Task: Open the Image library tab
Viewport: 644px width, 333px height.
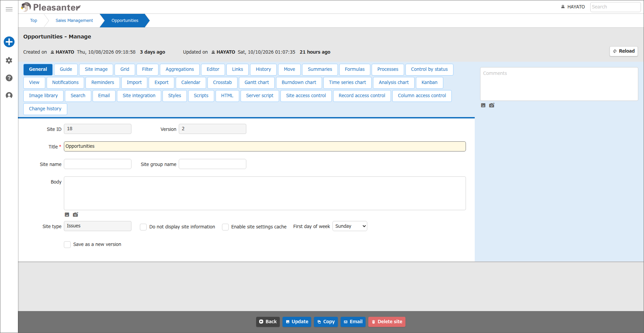Action: (44, 96)
